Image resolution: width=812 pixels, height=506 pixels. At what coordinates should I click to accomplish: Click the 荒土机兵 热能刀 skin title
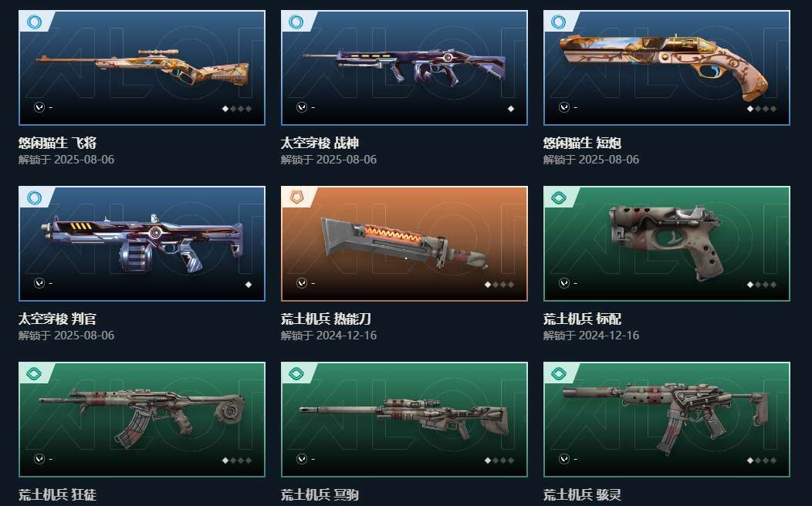(x=326, y=319)
